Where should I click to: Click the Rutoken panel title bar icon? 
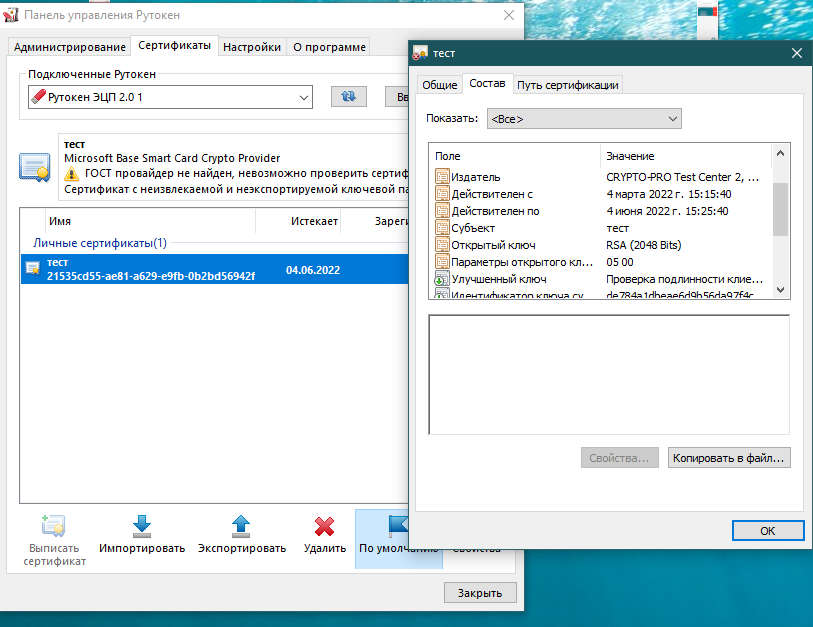tap(11, 15)
